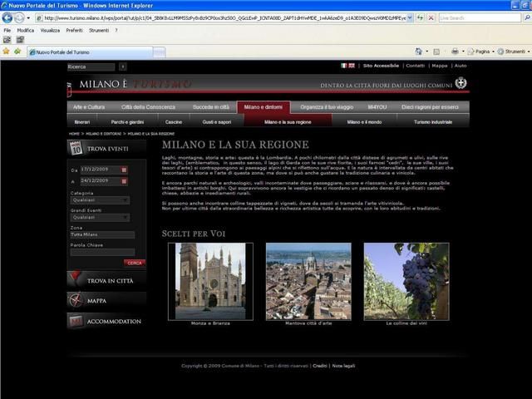Open a new blank browser tab

point(159,52)
